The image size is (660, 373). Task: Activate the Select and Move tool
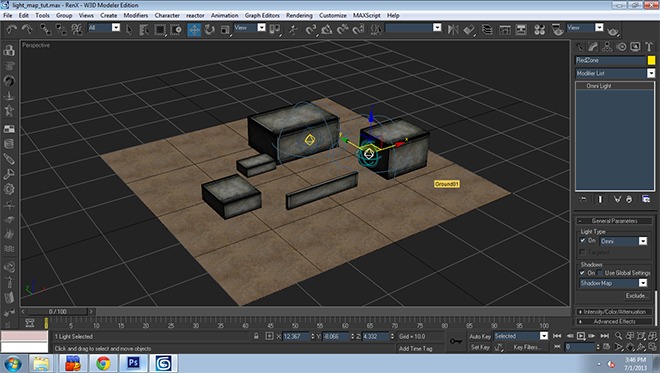(194, 29)
